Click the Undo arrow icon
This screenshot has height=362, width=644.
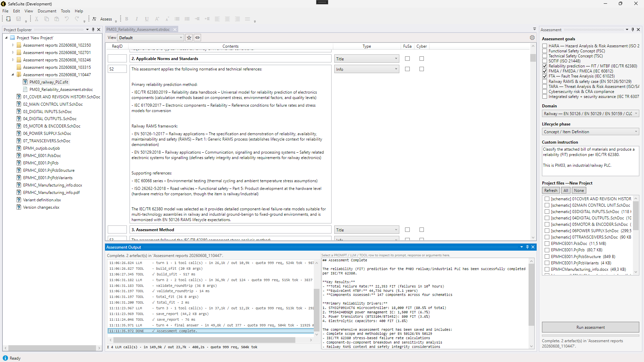(x=67, y=19)
